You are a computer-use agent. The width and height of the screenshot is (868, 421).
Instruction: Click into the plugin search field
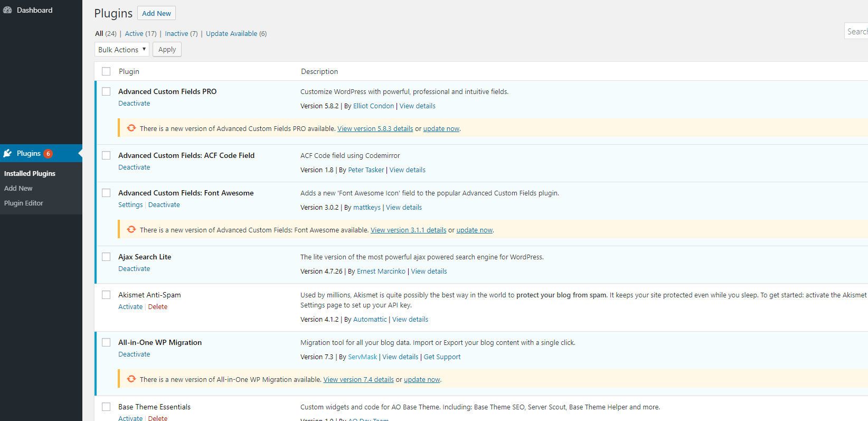856,31
